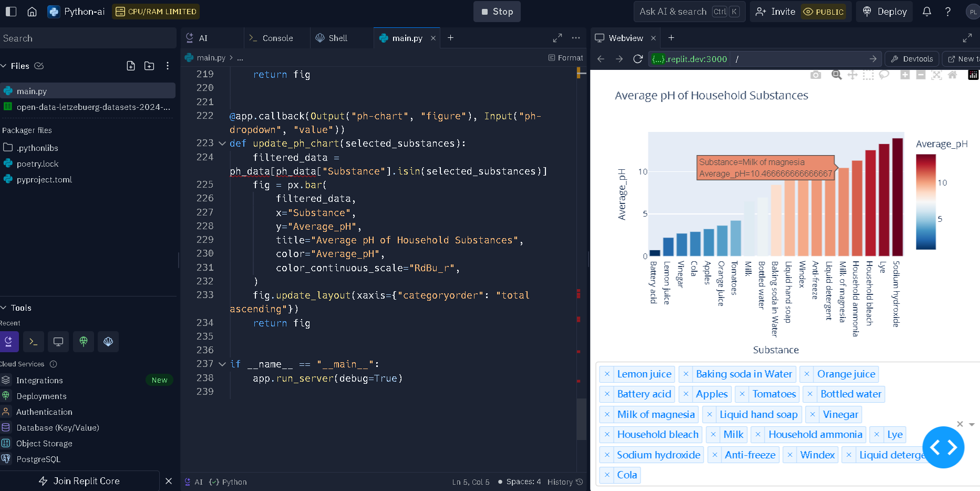980x491 pixels.
Task: Reset chart axes with home icon
Action: (x=952, y=75)
